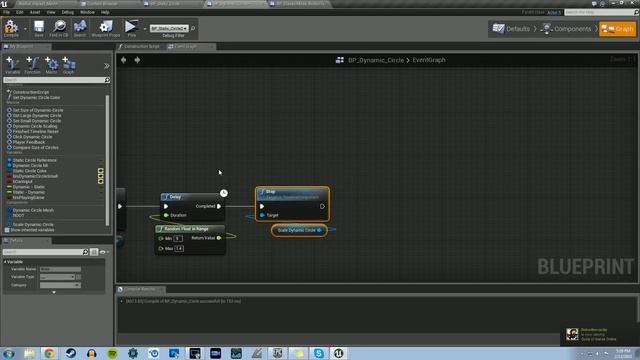Open Blueprint Props from toolbar

(x=106, y=29)
